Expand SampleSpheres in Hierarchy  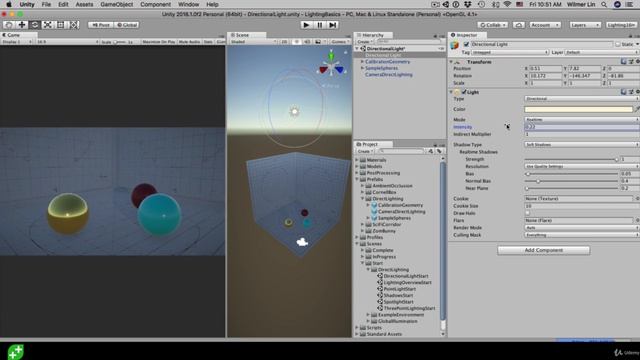[362, 68]
